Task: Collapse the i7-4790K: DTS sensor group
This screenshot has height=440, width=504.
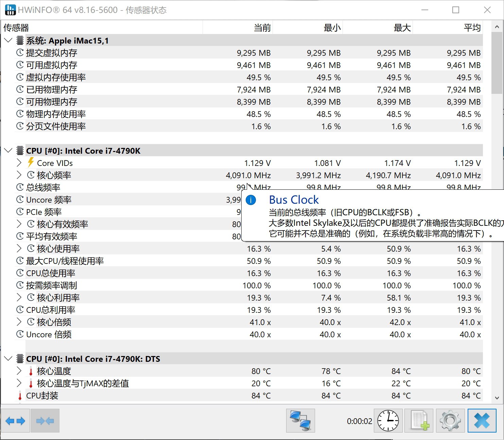Action: 8,359
